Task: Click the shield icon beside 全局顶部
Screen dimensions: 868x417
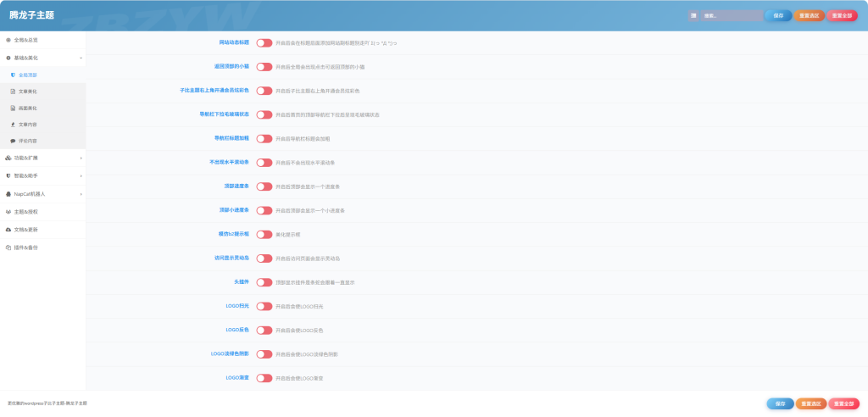Action: (x=13, y=75)
